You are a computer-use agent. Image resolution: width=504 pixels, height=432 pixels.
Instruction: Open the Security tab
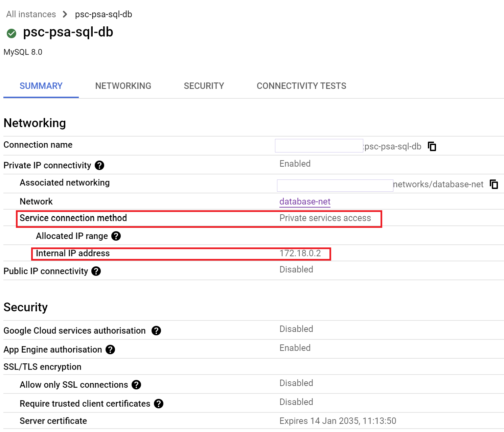204,86
